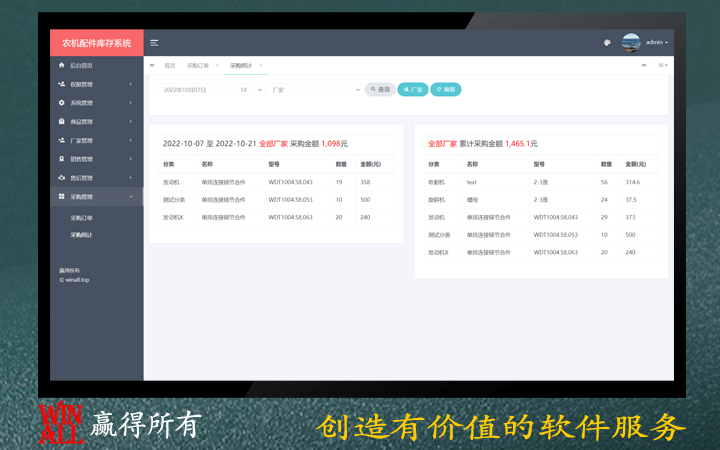Click the 型号 header in the left table
Image resolution: width=720 pixels, height=450 pixels.
point(274,164)
